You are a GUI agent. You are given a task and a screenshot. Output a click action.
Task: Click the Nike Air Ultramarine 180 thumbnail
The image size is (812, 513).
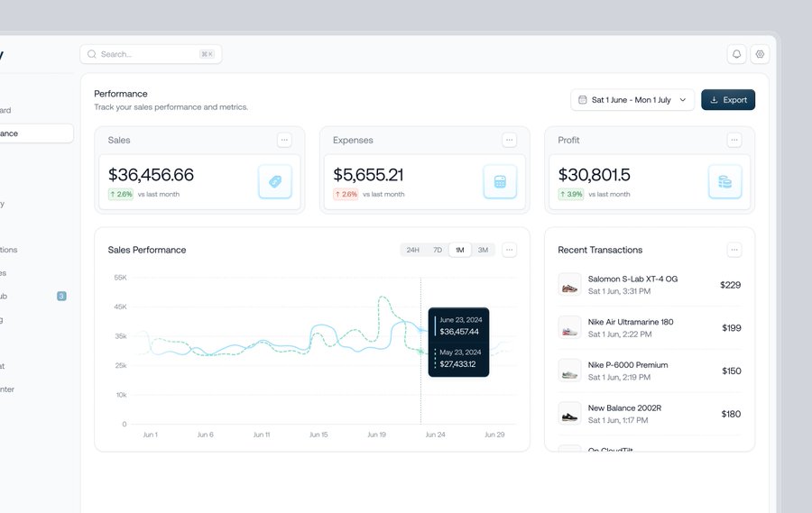point(569,327)
